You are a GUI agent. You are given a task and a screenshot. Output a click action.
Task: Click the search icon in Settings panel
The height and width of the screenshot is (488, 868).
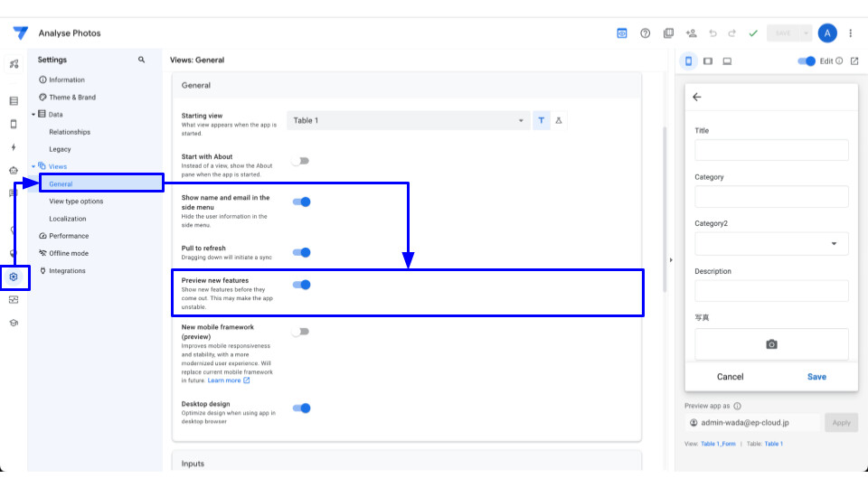click(x=141, y=60)
